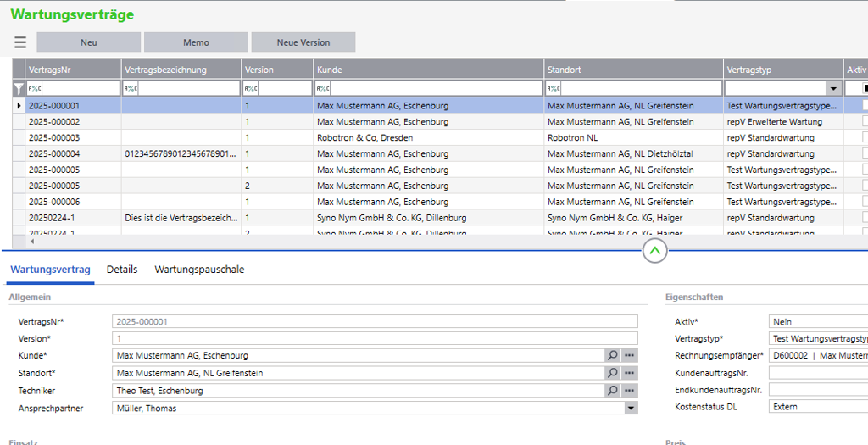Click the Neue Version button

[303, 42]
